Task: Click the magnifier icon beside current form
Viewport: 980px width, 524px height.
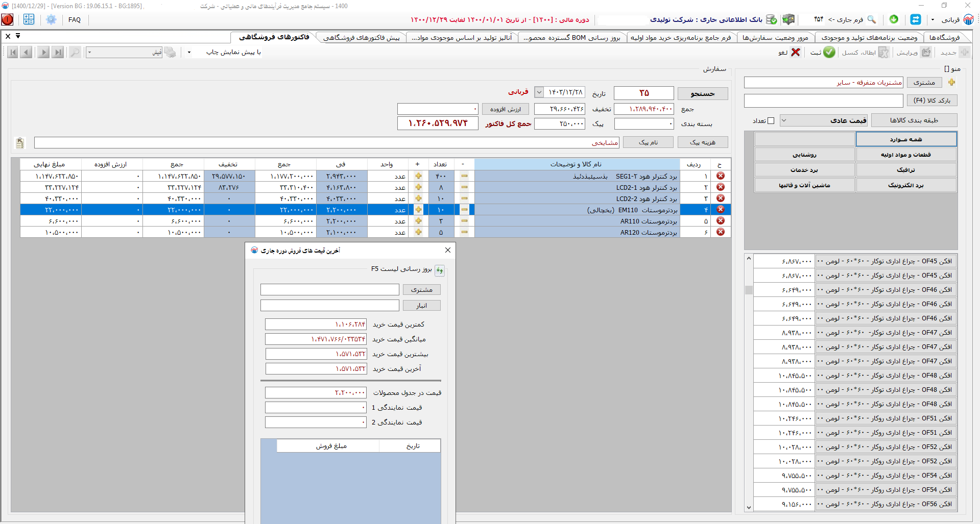Action: 872,19
